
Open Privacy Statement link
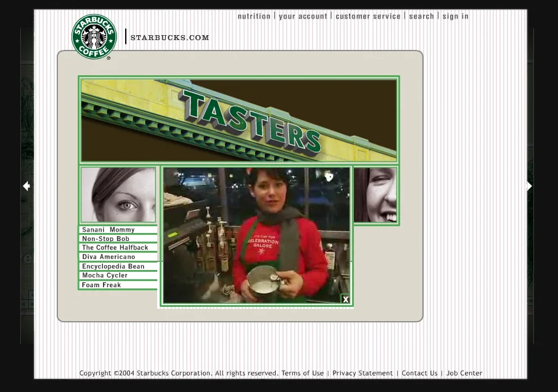click(x=363, y=373)
